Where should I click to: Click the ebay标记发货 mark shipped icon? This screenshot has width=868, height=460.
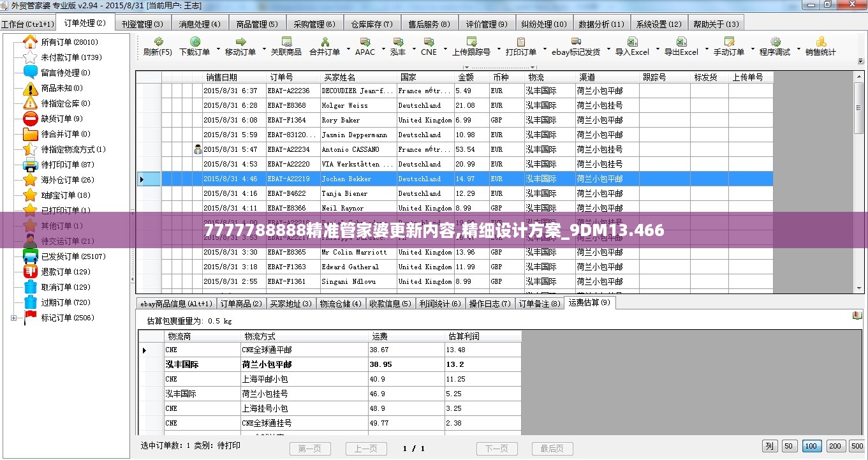(x=576, y=42)
